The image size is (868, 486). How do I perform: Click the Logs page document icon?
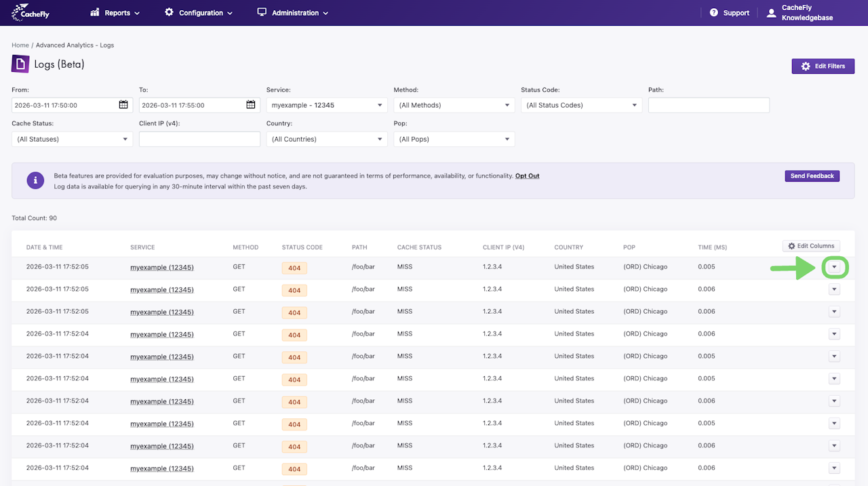click(20, 64)
